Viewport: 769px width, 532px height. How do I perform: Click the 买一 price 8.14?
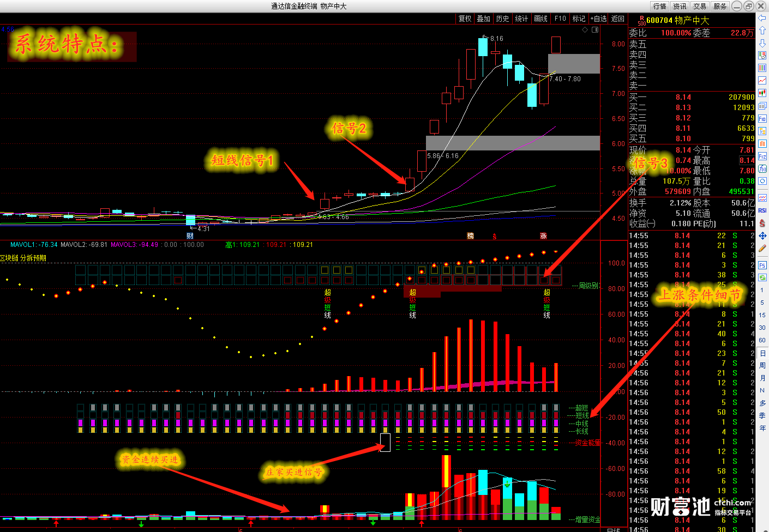683,97
